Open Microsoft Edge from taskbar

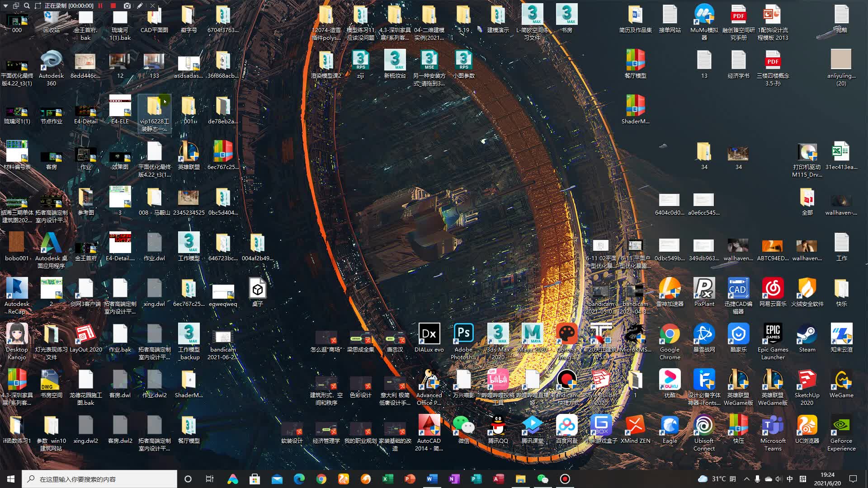(x=299, y=479)
